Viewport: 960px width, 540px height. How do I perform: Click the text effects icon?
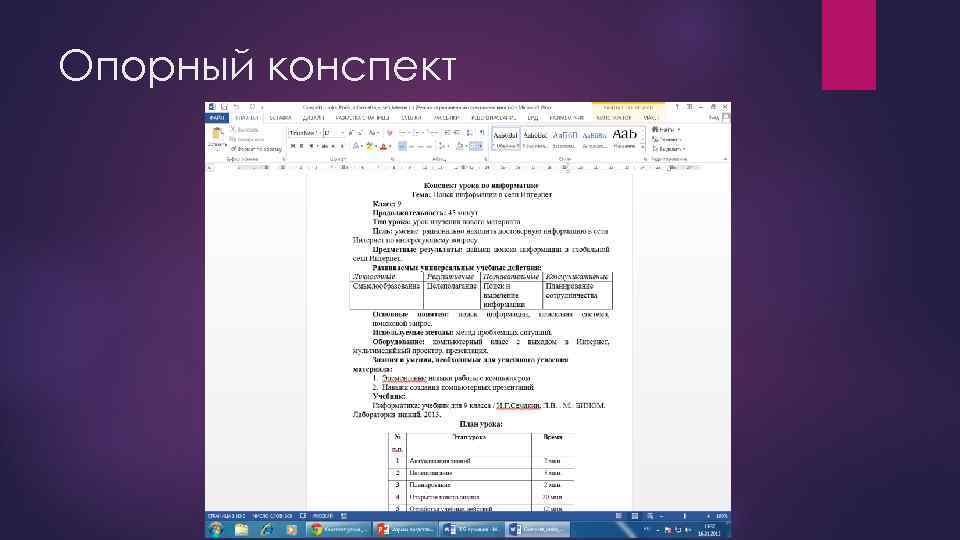point(355,146)
